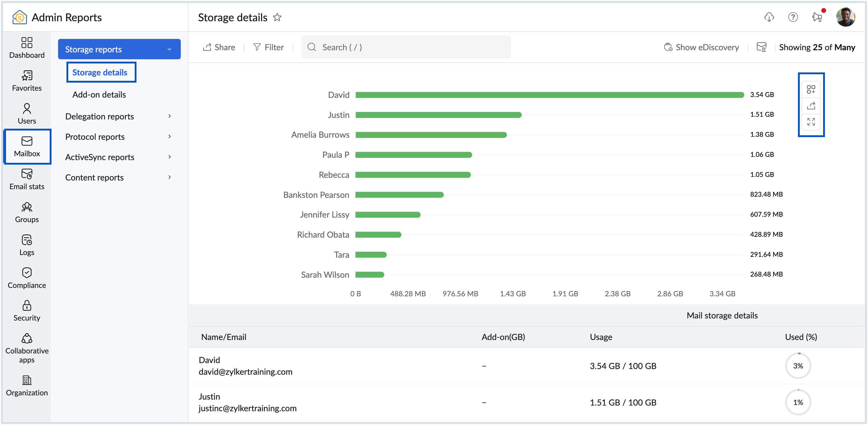This screenshot has height=425, width=868.
Task: Open Email stats reports
Action: pyautogui.click(x=27, y=179)
